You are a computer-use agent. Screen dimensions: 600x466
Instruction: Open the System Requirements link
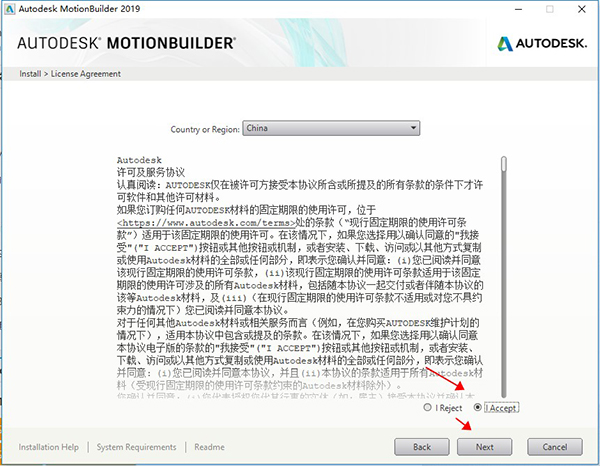coord(136,447)
